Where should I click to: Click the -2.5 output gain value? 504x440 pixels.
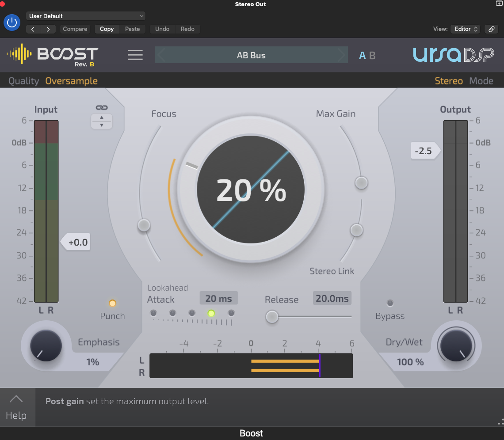[x=425, y=151]
